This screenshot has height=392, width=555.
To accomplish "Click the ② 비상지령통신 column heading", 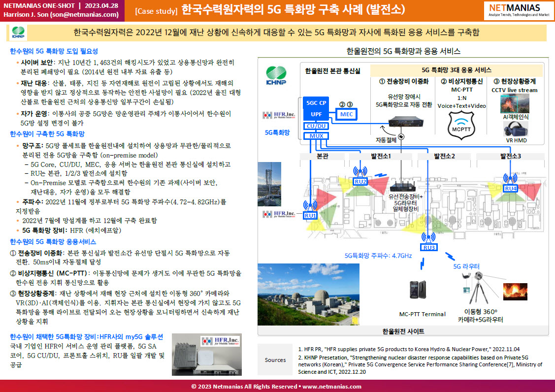I will pyautogui.click(x=461, y=81).
